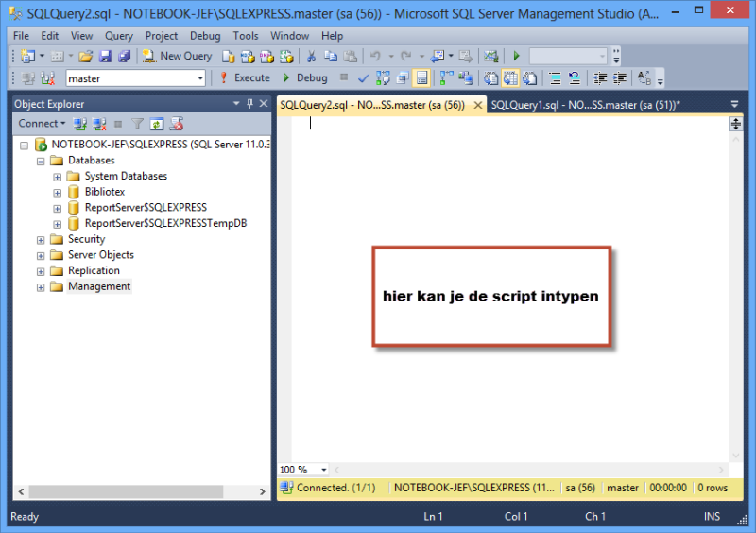
Task: Expand the Bibliotex database
Action: click(x=58, y=193)
